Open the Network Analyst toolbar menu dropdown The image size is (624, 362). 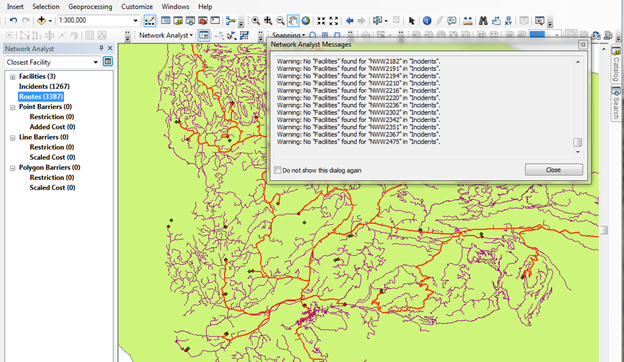166,35
